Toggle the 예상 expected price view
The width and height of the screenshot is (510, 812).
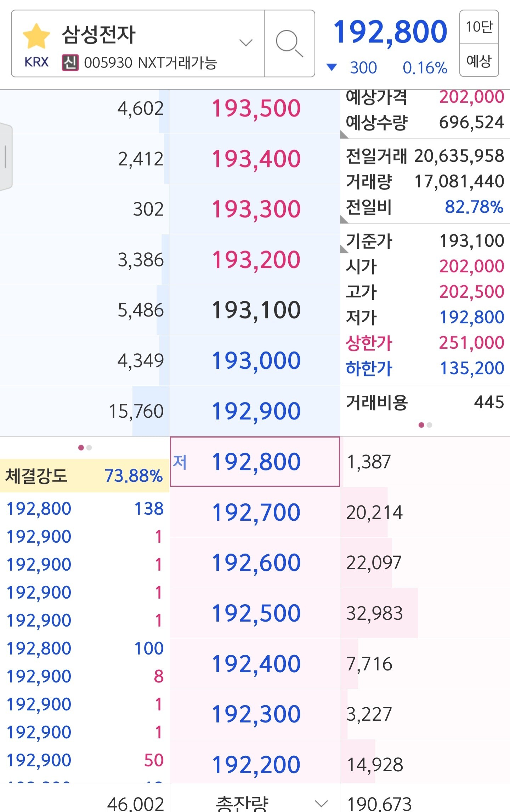click(x=479, y=61)
